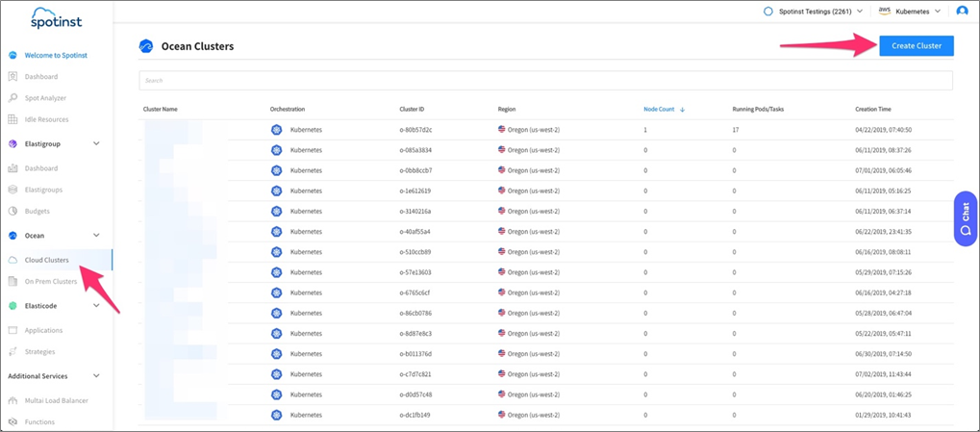Select cluster ID o-d0d57c48
Image resolution: width=980 pixels, height=432 pixels.
tap(415, 394)
